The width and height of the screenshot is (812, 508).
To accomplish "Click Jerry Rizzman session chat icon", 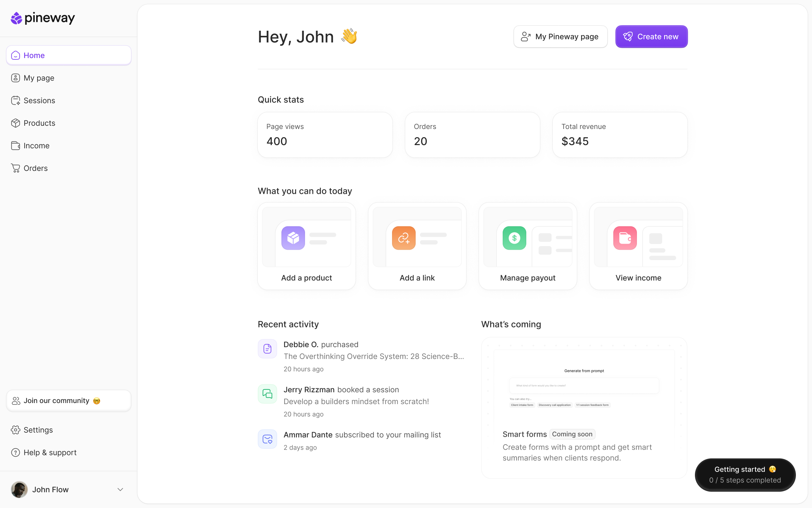I will click(267, 394).
